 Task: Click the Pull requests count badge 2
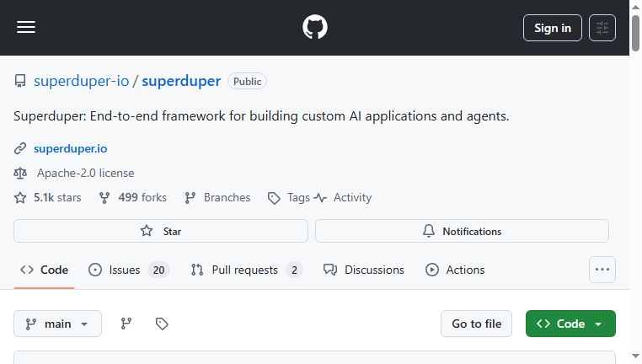[294, 270]
